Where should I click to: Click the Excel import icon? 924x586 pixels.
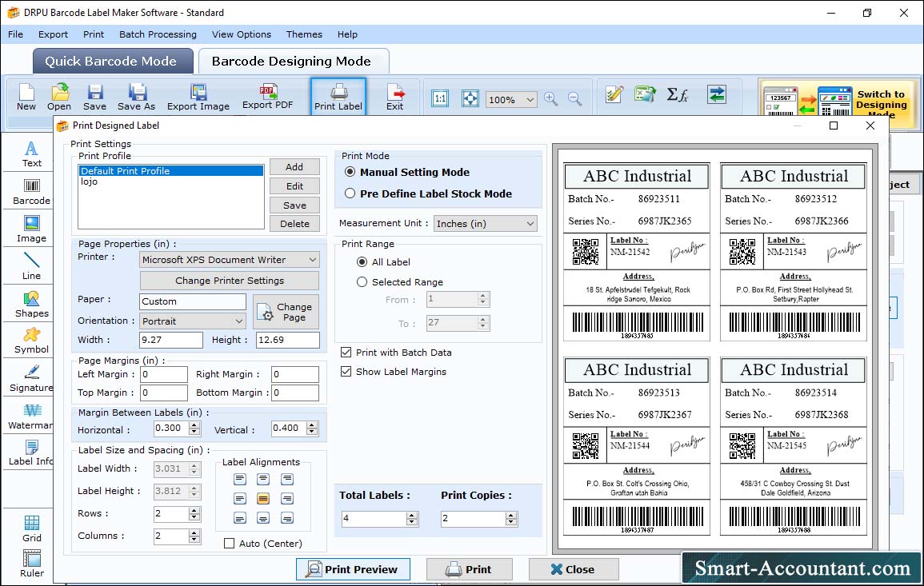646,94
